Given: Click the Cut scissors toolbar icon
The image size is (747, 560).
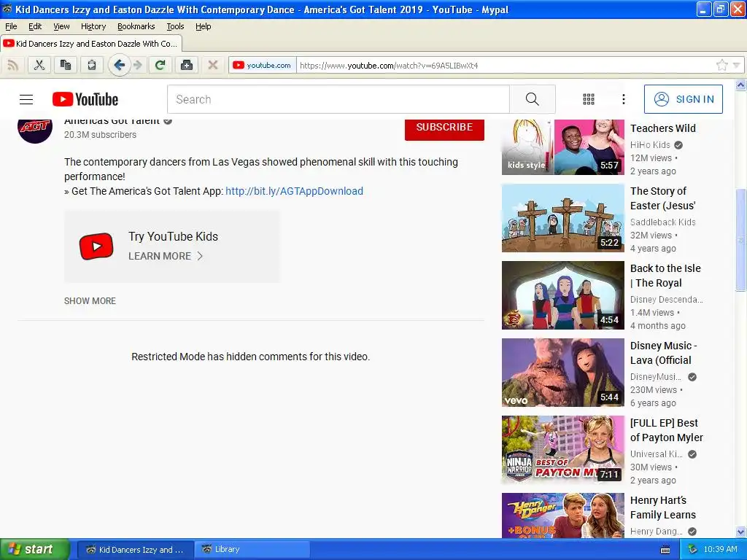Looking at the screenshot, I should coord(39,65).
